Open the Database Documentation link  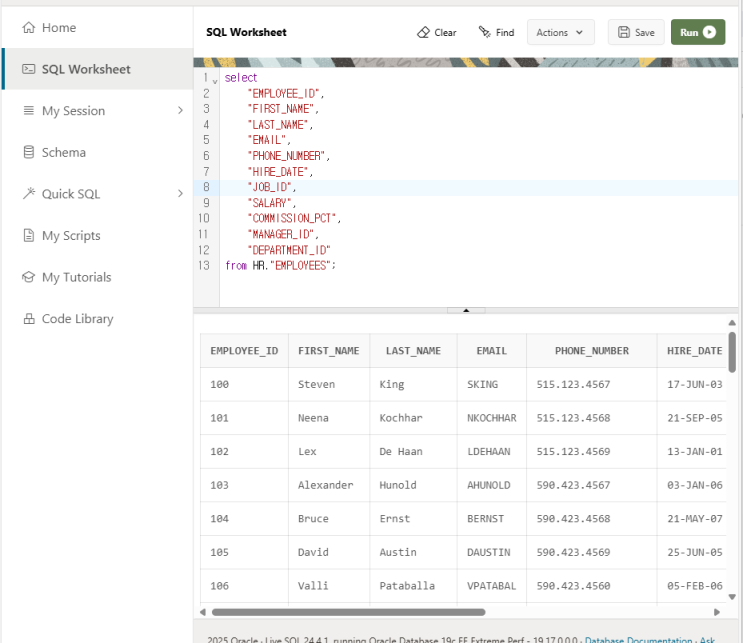click(x=638, y=640)
